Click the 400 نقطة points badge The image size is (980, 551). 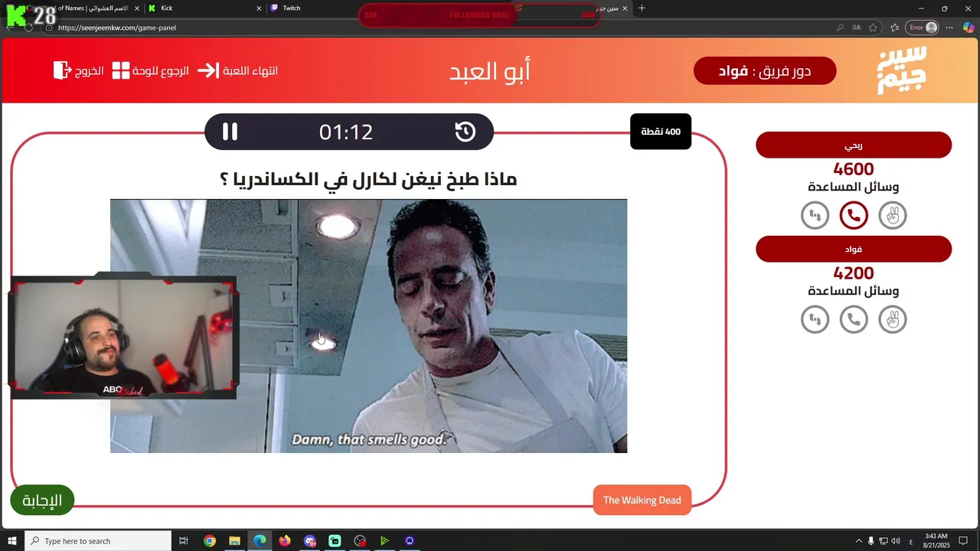point(661,132)
